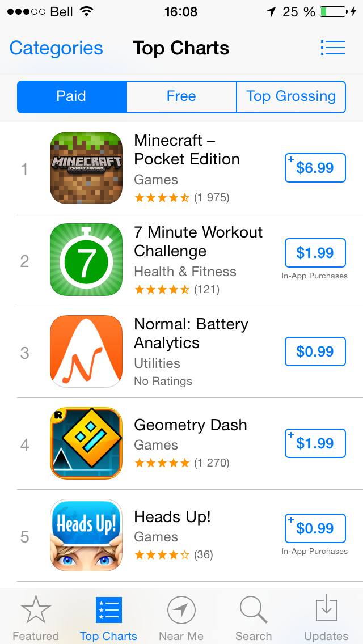Switch to the Top Grossing segment
This screenshot has width=363, height=644.
291,96
